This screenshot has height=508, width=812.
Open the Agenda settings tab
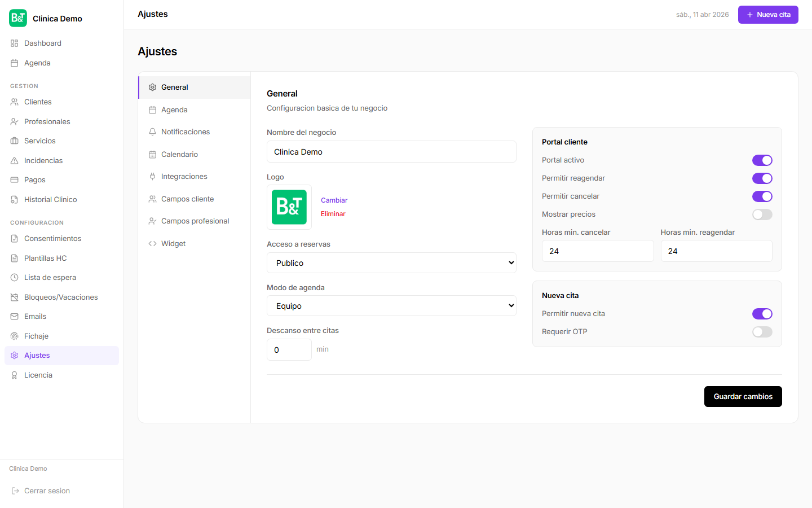[x=195, y=110]
